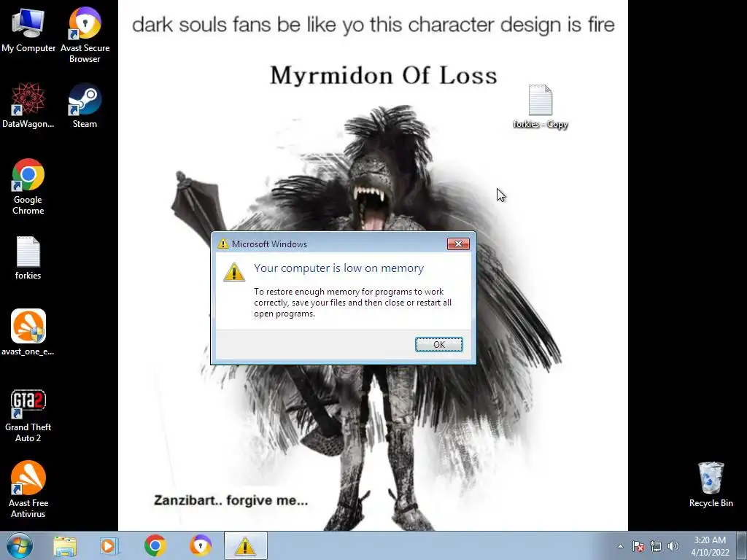Select the forkies - Copy file
The image size is (747, 560).
(541, 106)
